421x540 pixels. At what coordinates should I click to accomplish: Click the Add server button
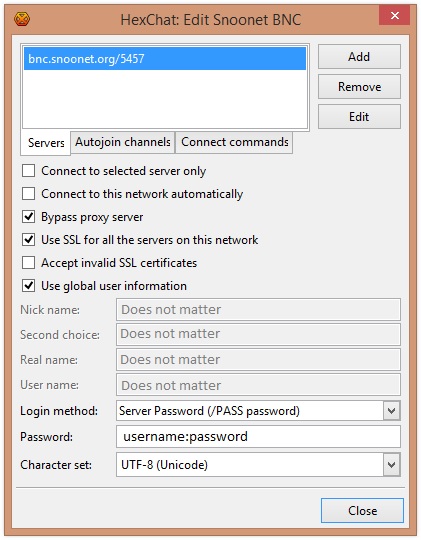click(359, 56)
